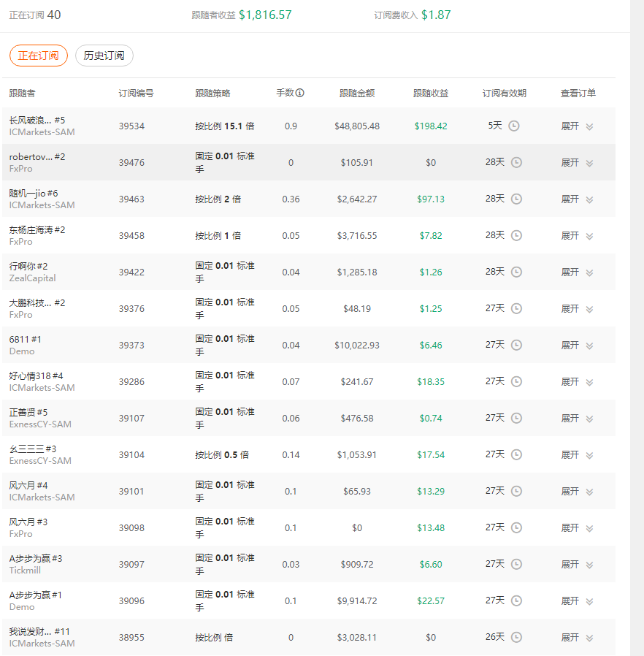
Task: Click clock icon for subscription 39286
Action: pyautogui.click(x=516, y=381)
